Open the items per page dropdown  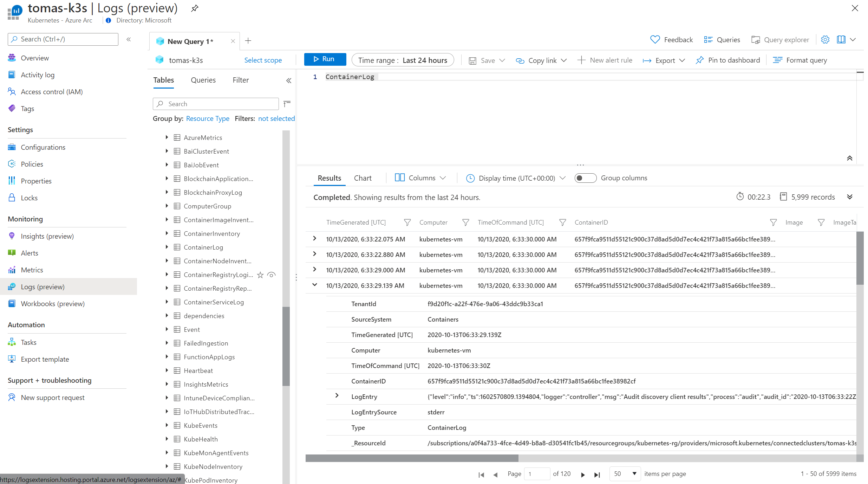[625, 474]
